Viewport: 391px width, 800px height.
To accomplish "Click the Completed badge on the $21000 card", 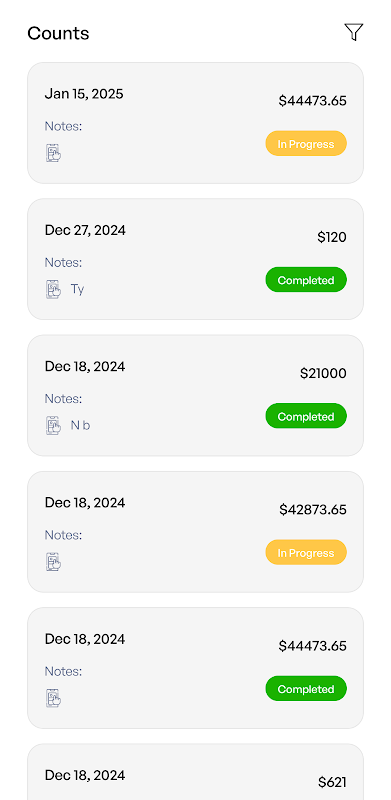I will coord(306,416).
